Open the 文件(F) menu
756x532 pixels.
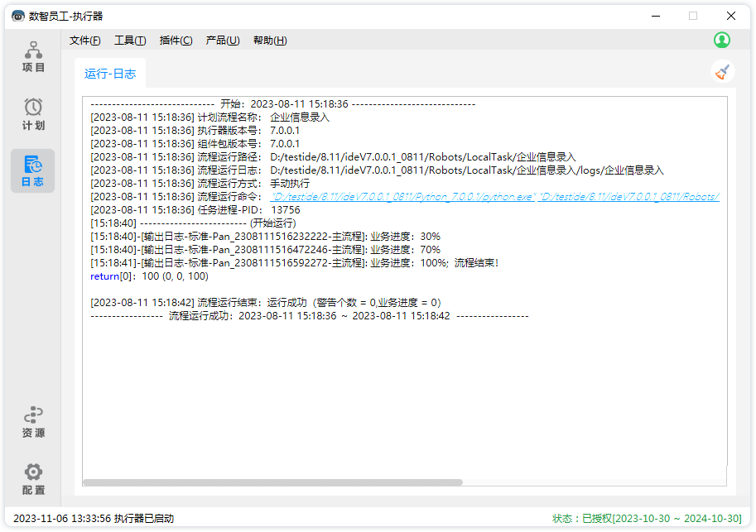point(84,41)
